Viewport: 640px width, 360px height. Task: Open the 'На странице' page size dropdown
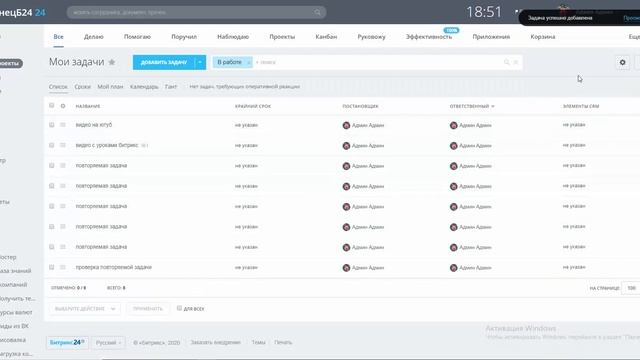pyautogui.click(x=631, y=288)
